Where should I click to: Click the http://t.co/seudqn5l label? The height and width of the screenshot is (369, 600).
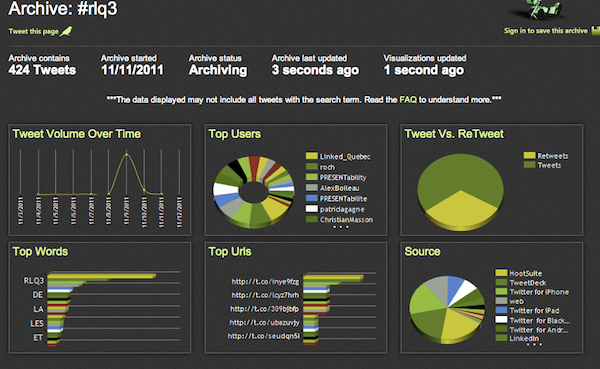coord(264,336)
